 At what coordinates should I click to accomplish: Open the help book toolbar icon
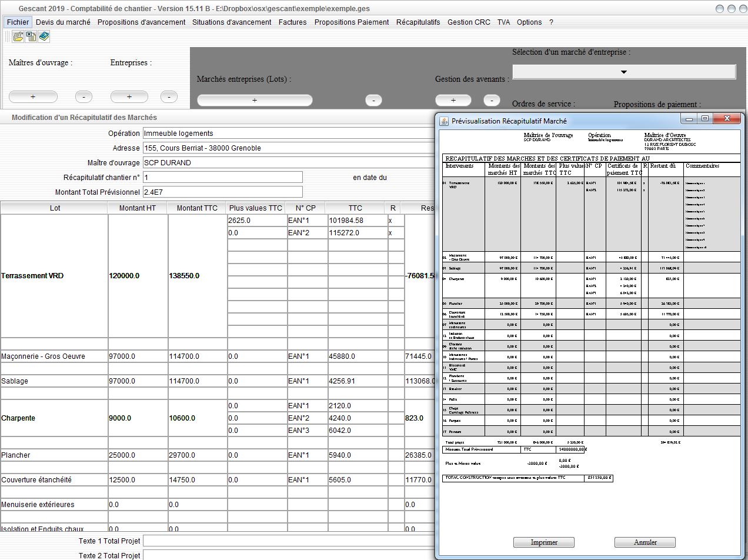(x=44, y=36)
